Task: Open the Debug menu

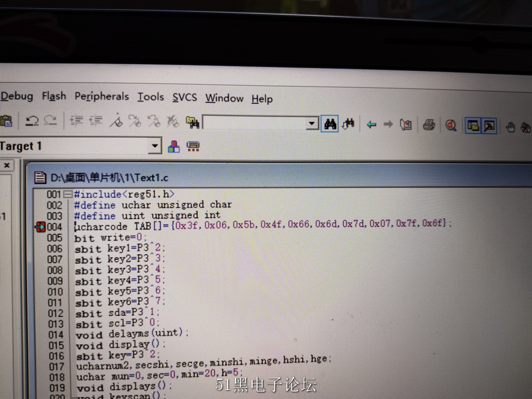Action: pos(16,96)
